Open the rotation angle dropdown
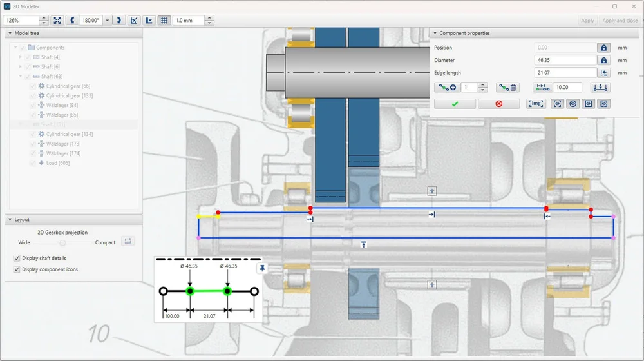 click(107, 20)
